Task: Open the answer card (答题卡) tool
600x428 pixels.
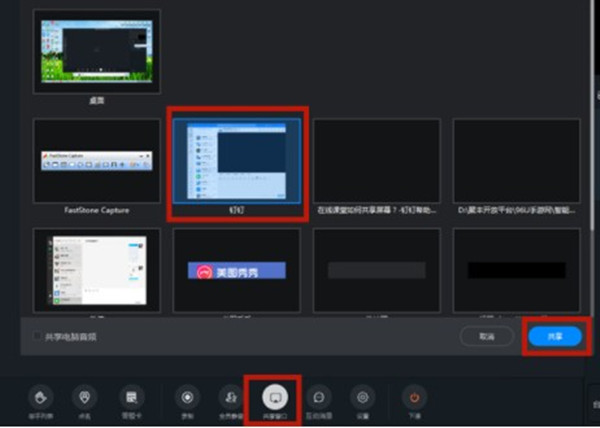Action: coord(129,397)
